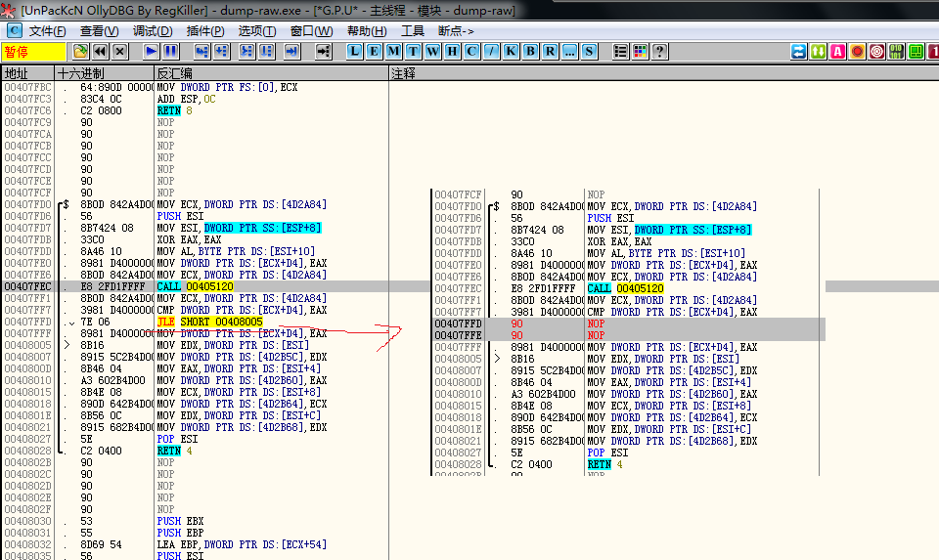Click the Trace Into toolbar icon
This screenshot has height=560, width=939.
(x=246, y=52)
